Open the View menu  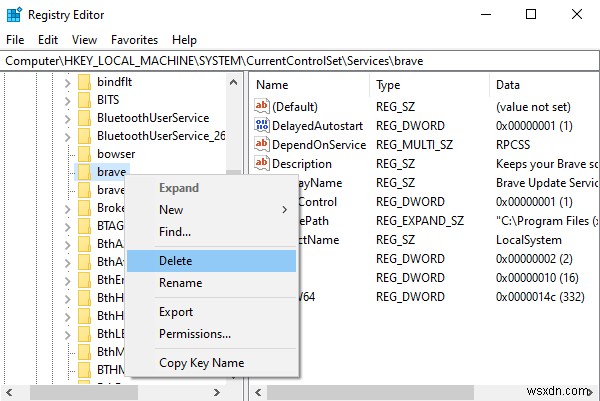pyautogui.click(x=85, y=40)
